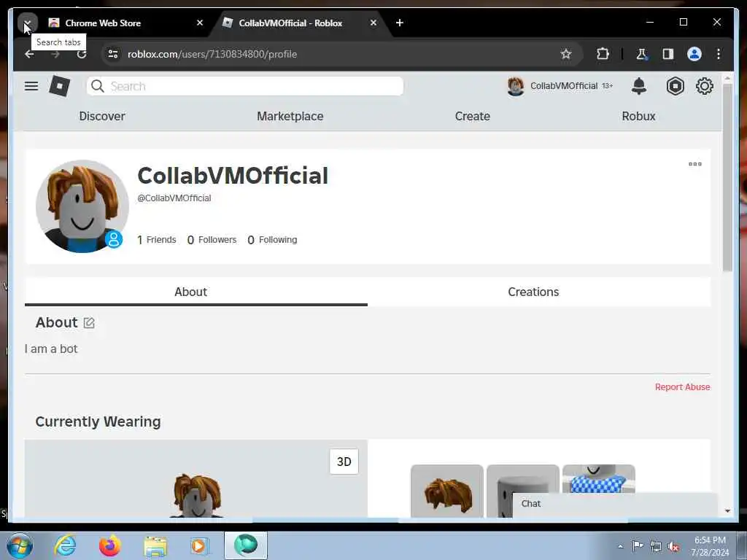Viewport: 747px width, 560px height.
Task: Select the brown hair accessory thumbnail
Action: (x=447, y=491)
